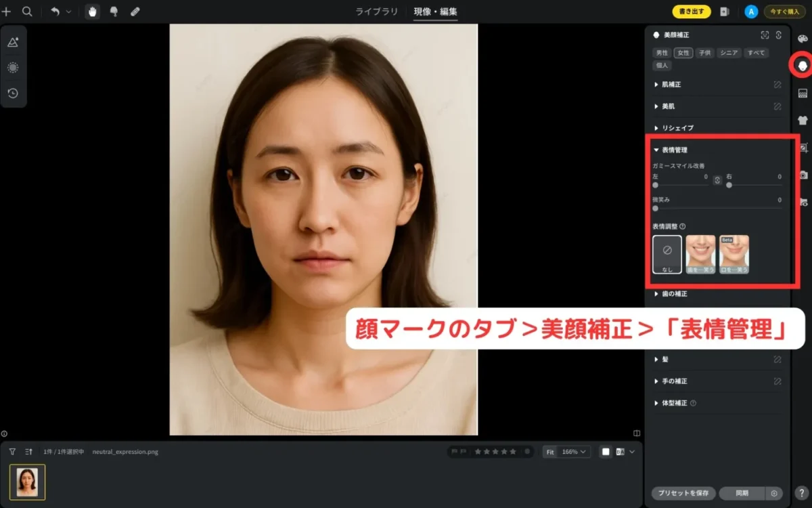The height and width of the screenshot is (508, 812).
Task: Select the シニア face filter
Action: 729,53
